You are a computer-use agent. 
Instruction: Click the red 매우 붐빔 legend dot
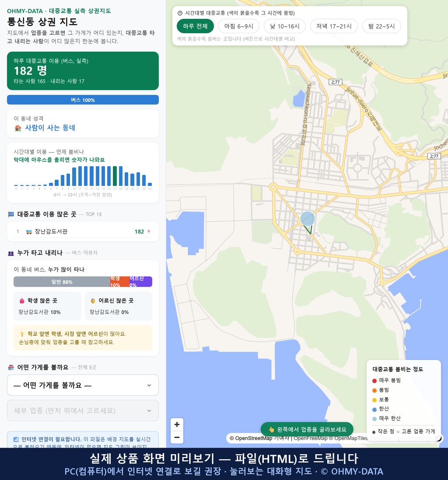374,380
